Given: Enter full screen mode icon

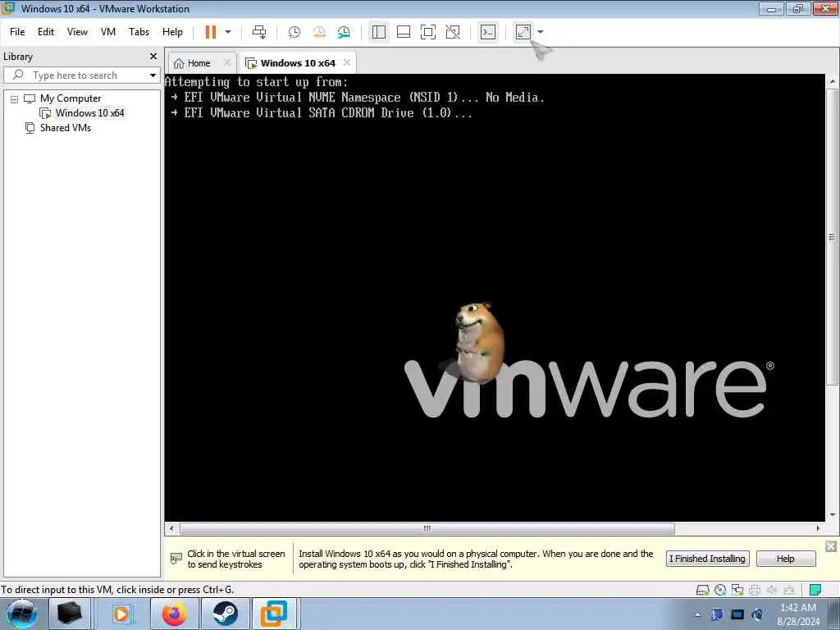Looking at the screenshot, I should (x=428, y=32).
